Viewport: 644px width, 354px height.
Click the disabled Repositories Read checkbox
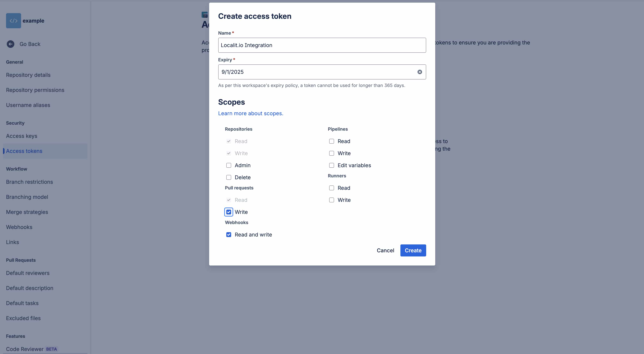click(229, 141)
